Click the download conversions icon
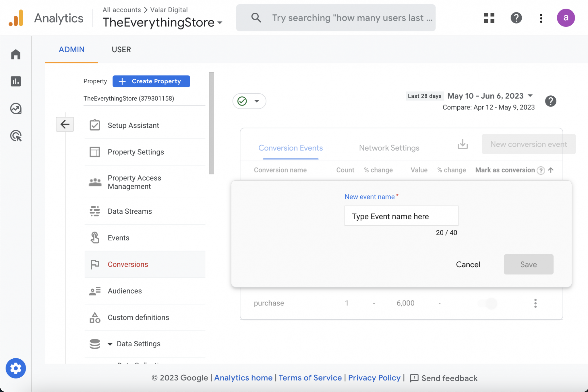This screenshot has width=588, height=392. 463,144
